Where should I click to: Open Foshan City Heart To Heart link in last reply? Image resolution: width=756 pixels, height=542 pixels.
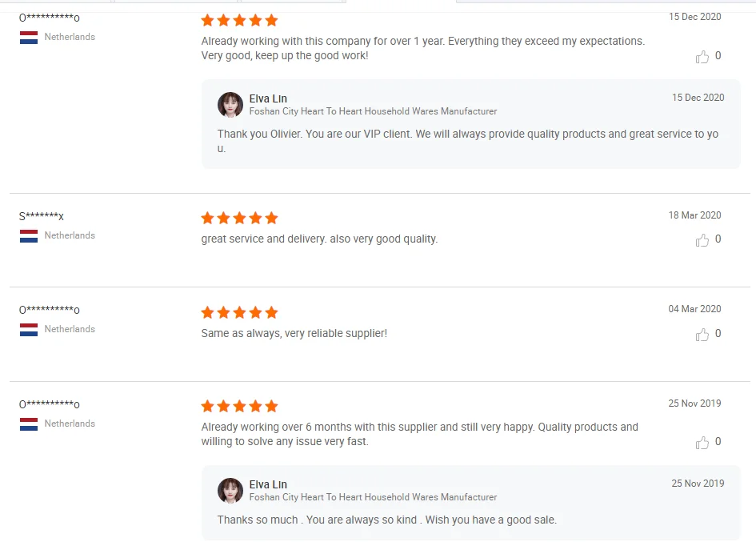coord(373,497)
